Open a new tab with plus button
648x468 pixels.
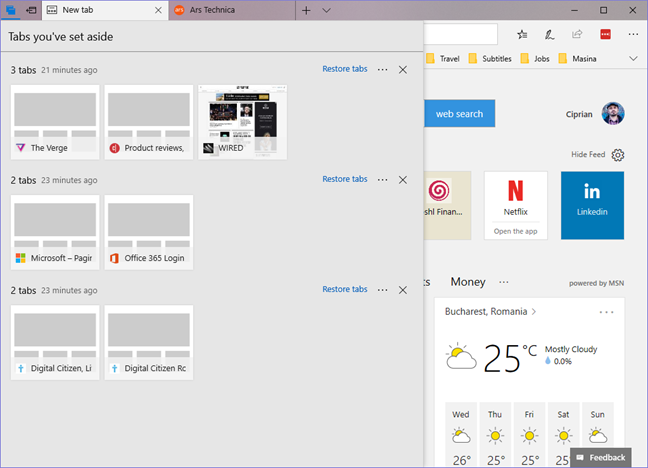[x=306, y=10]
